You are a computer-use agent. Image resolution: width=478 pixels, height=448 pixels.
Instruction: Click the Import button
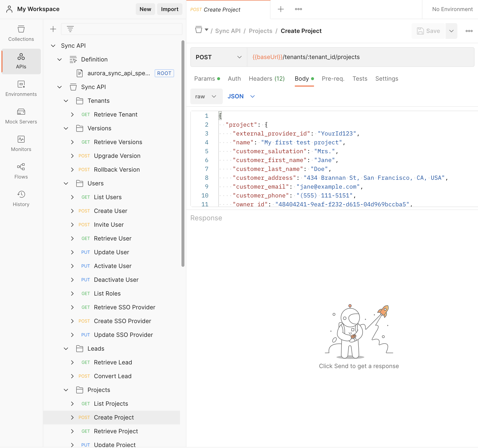(169, 9)
